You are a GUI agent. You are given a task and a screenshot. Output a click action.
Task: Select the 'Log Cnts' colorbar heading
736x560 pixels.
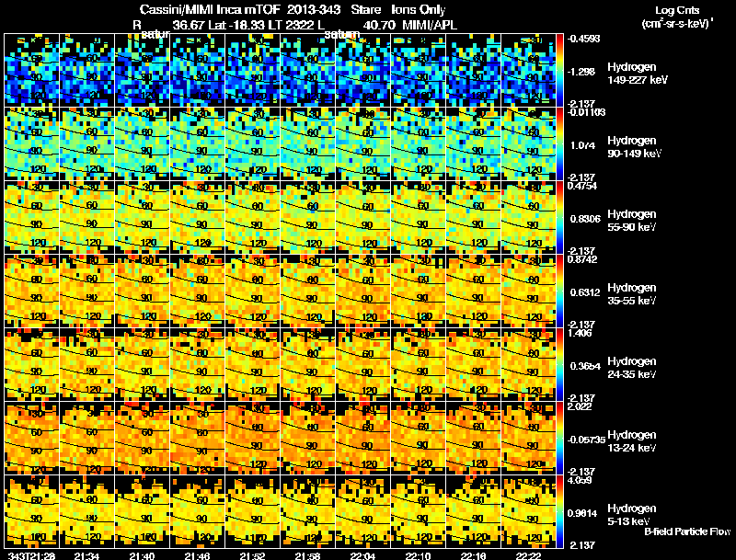(x=676, y=10)
